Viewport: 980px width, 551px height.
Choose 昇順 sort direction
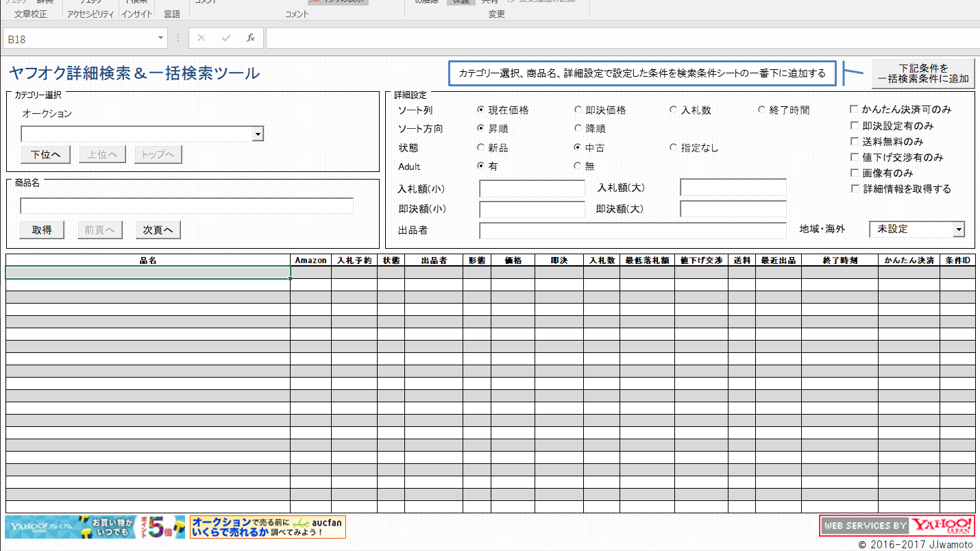click(x=481, y=128)
